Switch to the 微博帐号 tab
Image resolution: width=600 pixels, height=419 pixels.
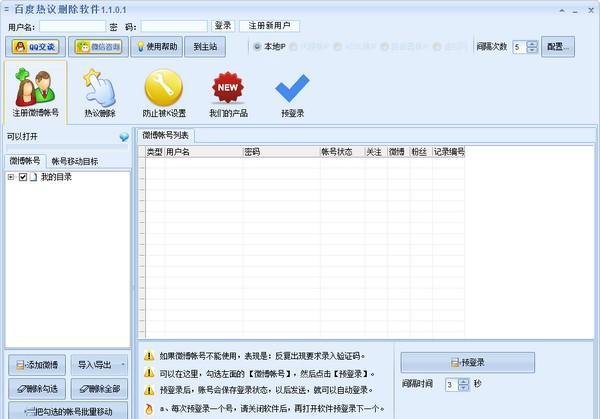(25, 161)
